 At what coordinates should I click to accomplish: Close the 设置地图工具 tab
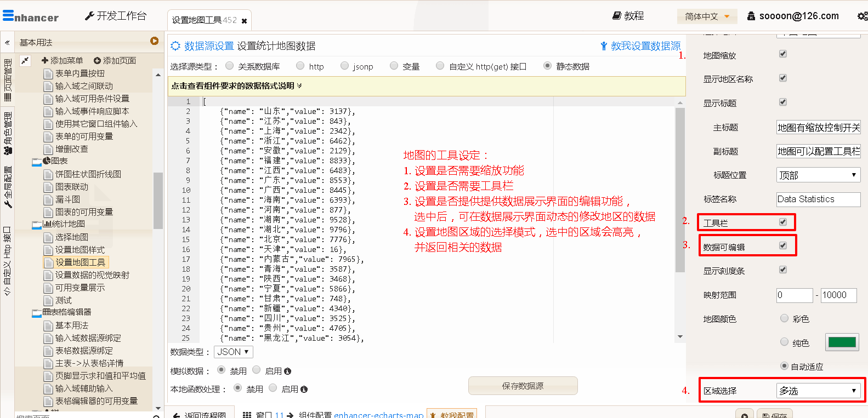(x=244, y=21)
